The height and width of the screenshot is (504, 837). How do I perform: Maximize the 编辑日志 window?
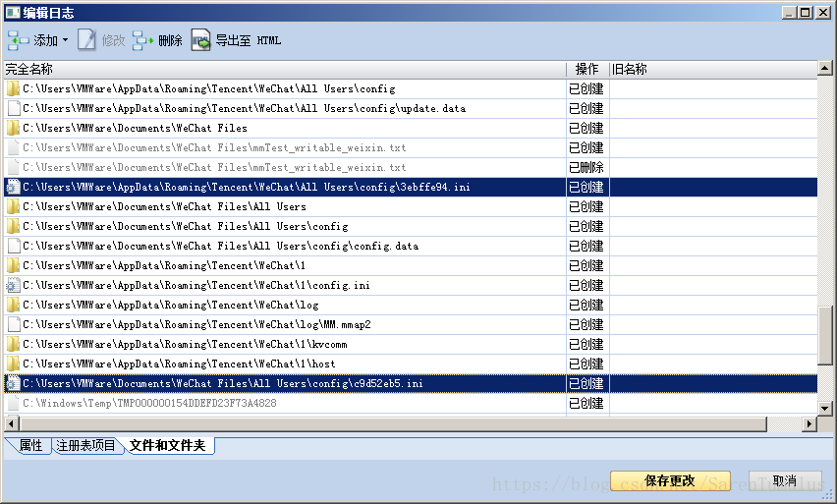click(806, 12)
